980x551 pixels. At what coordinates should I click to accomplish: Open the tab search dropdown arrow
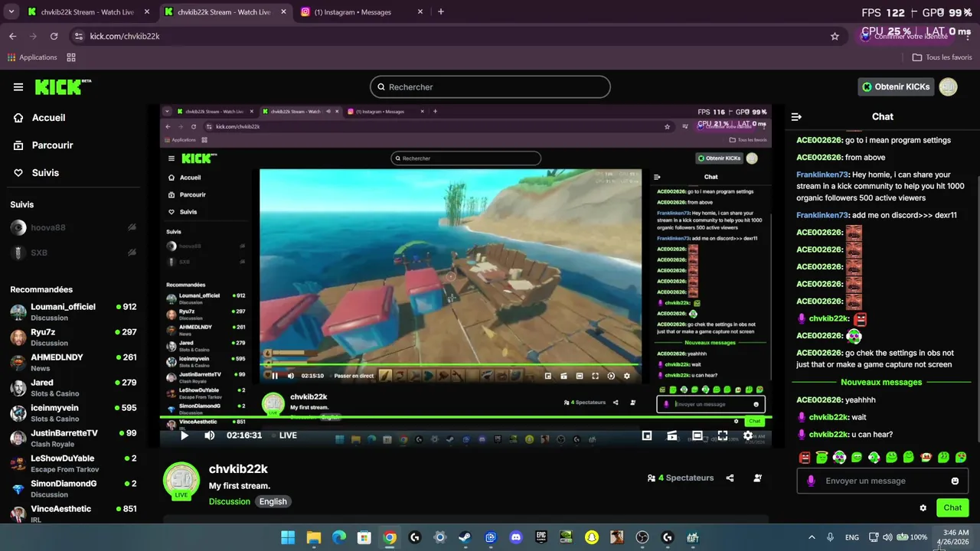pyautogui.click(x=11, y=12)
